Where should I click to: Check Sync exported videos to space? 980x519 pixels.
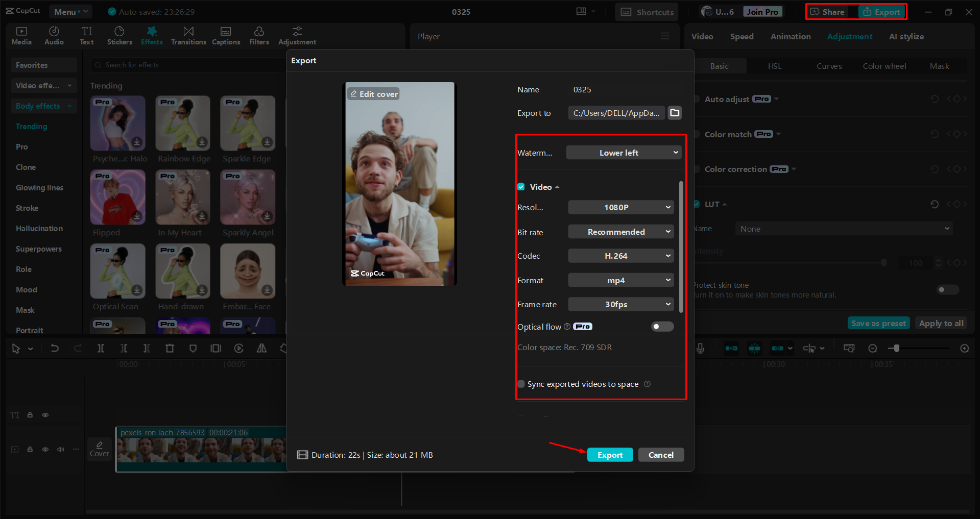pyautogui.click(x=521, y=384)
